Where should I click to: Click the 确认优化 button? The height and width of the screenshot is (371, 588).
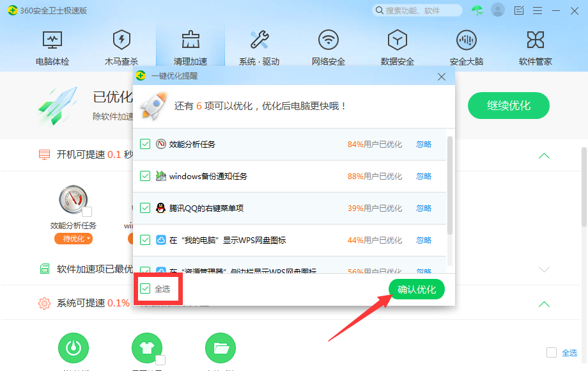[416, 289]
